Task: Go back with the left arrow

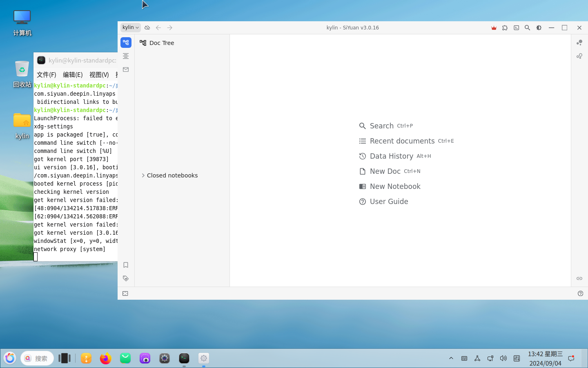Action: [158, 27]
